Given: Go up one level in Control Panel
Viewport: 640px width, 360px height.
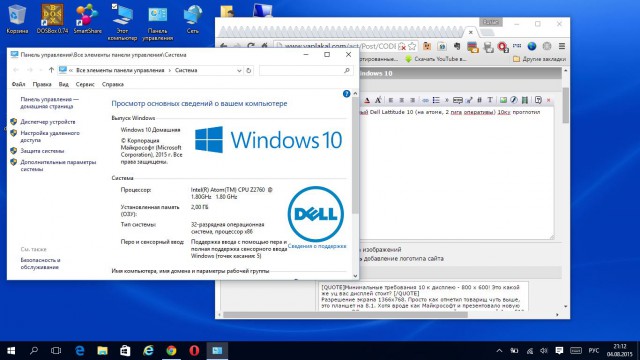Looking at the screenshot, I should pos(51,70).
